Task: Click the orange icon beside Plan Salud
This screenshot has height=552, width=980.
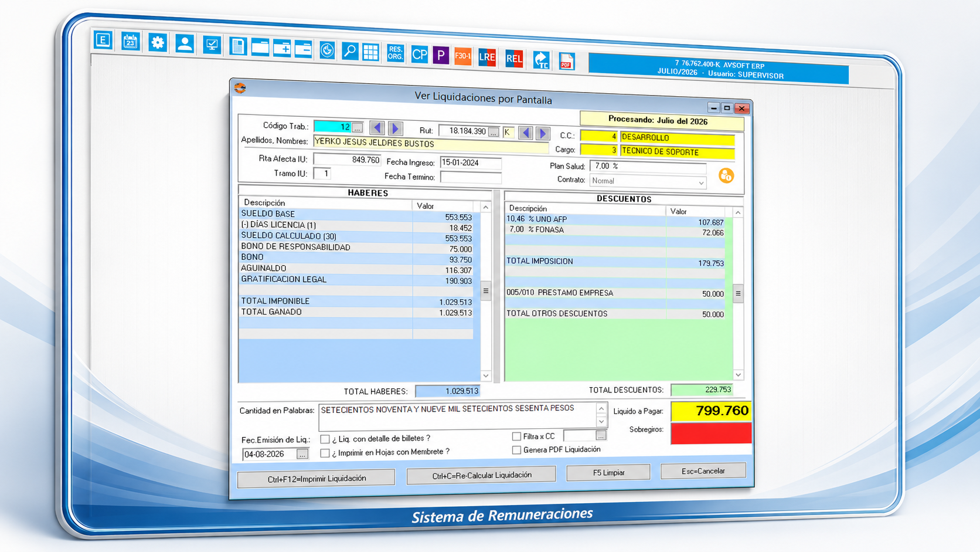Action: [726, 175]
